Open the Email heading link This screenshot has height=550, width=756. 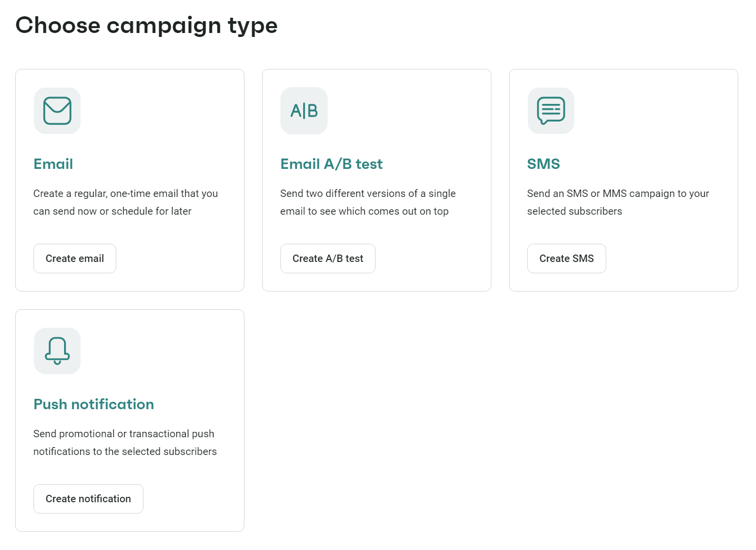(x=53, y=164)
